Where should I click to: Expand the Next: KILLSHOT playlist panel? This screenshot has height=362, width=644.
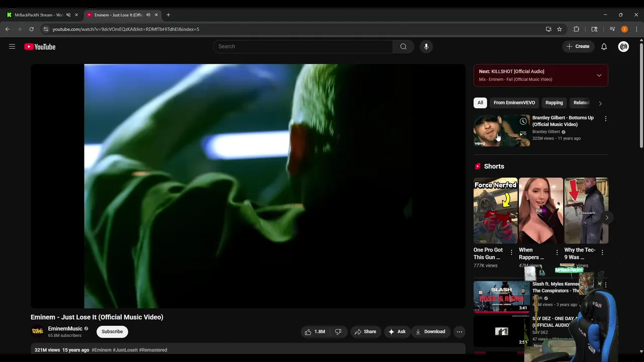click(599, 75)
